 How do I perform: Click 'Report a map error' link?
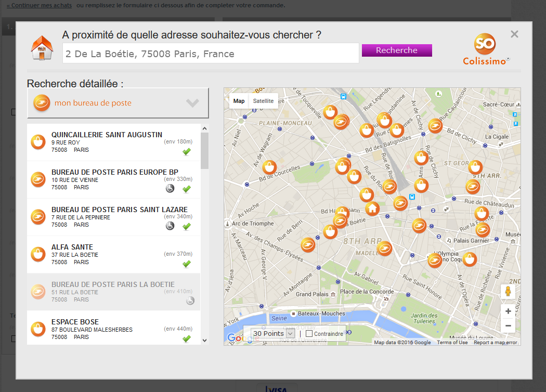[496, 343]
